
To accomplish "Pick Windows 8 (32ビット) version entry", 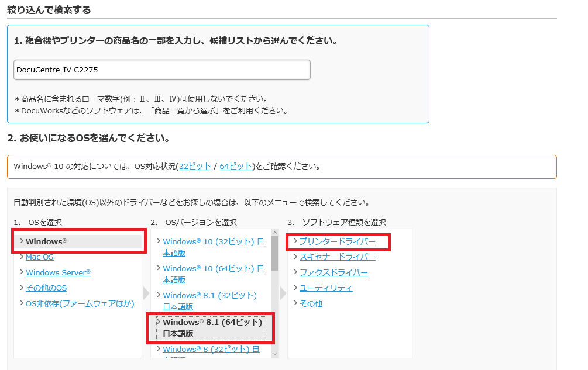I will point(211,350).
